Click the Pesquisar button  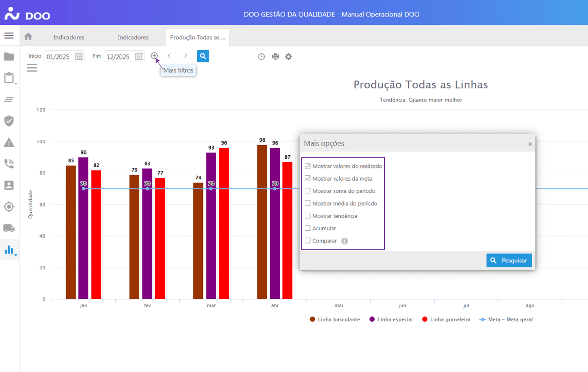[509, 260]
